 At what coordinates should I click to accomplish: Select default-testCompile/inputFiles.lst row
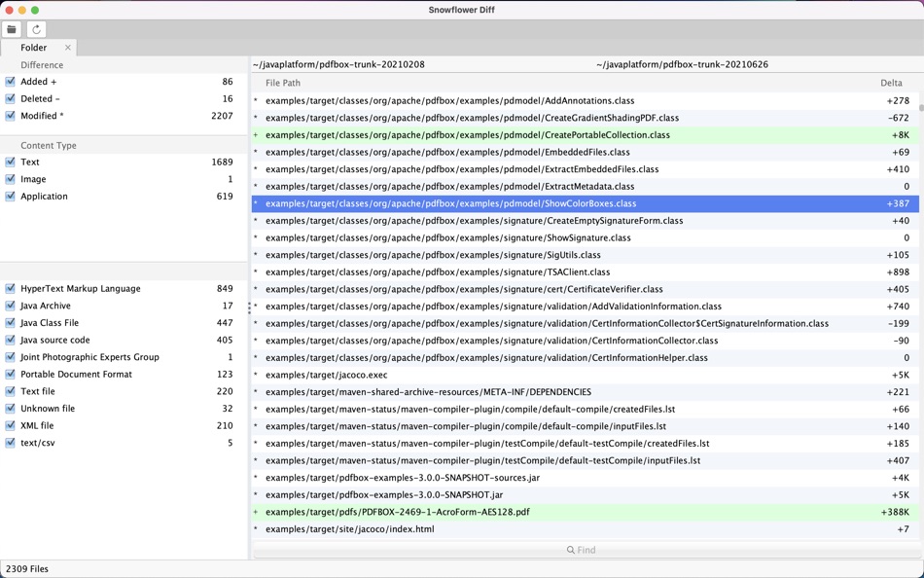pyautogui.click(x=586, y=460)
